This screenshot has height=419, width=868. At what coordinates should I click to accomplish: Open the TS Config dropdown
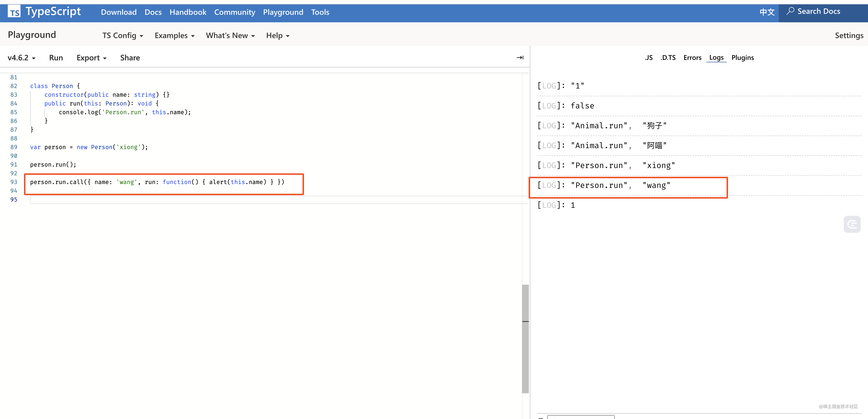123,35
